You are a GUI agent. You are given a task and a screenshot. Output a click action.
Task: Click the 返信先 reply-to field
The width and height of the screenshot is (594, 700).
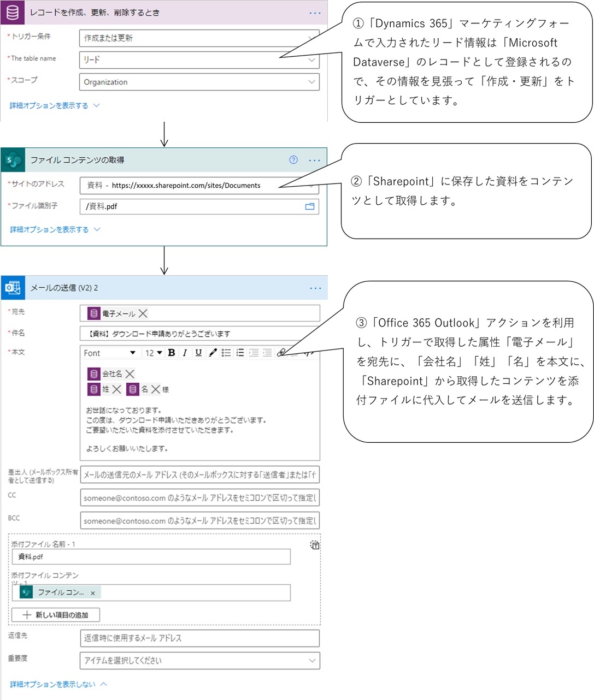(199, 638)
